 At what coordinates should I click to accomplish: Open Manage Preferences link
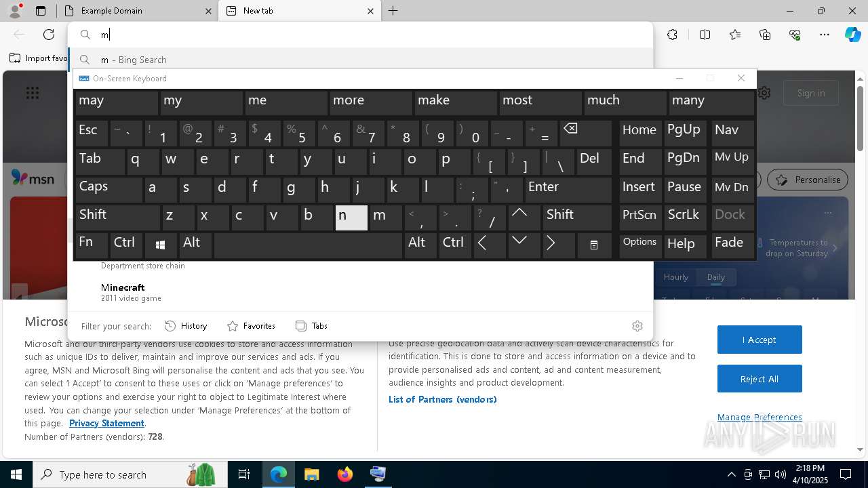coord(759,418)
